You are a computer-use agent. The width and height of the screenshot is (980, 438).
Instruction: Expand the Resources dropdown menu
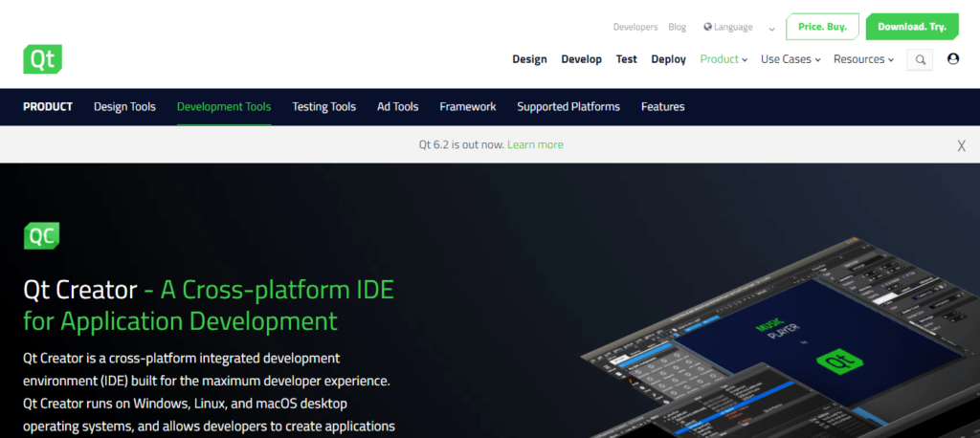[x=863, y=59]
